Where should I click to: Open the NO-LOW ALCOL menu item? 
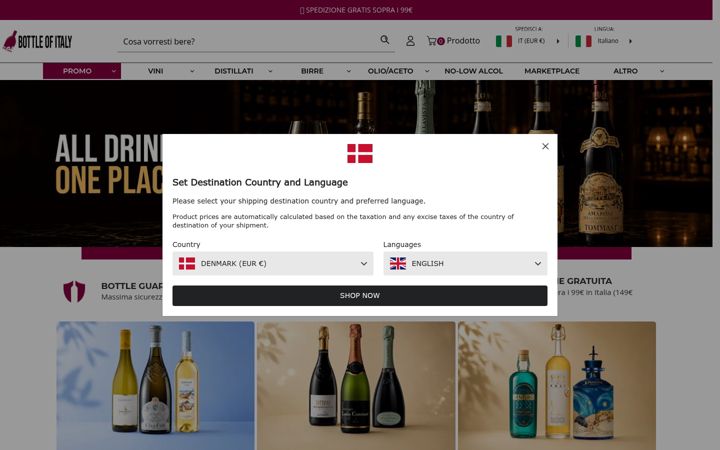pos(473,71)
